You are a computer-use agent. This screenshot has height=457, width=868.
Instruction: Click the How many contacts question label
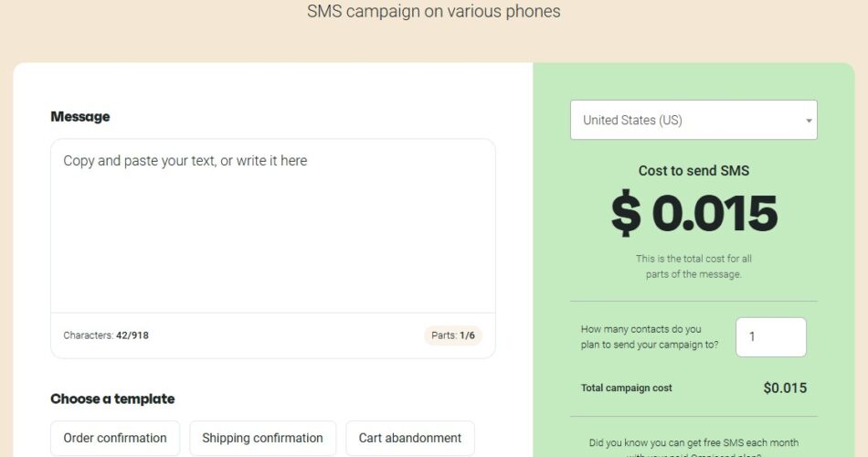(x=649, y=337)
